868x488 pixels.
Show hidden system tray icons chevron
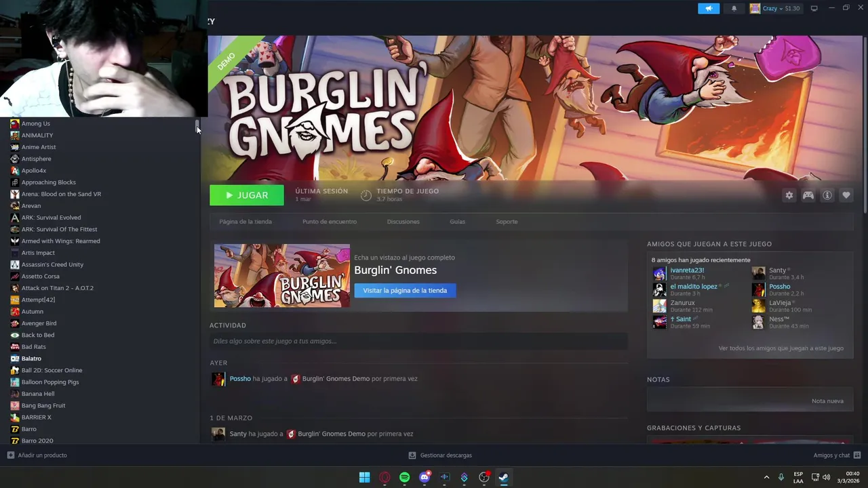point(766,477)
